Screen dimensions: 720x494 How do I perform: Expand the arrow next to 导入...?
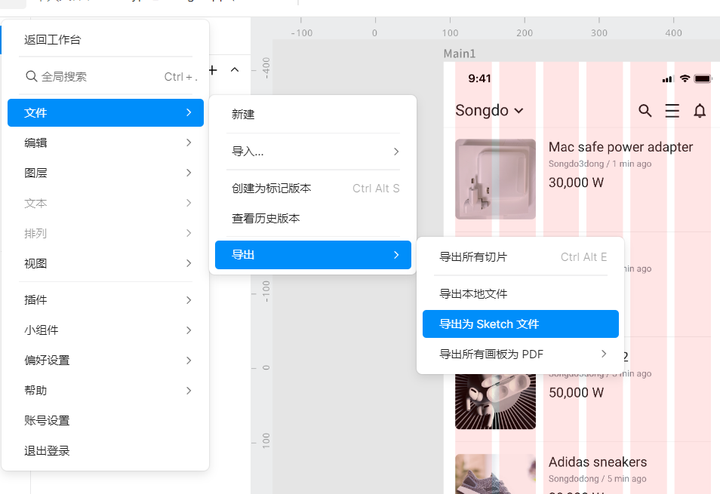coord(396,152)
